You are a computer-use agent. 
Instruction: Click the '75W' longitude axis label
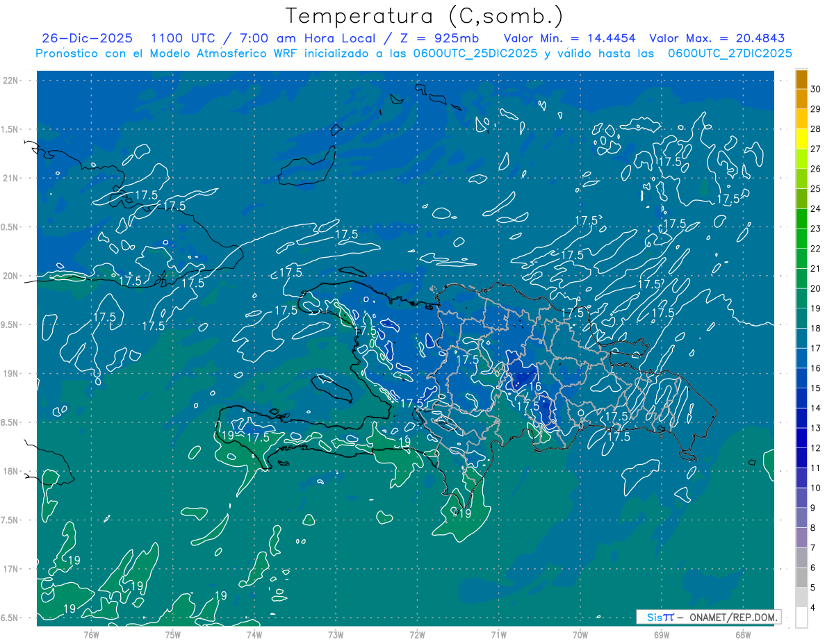[173, 634]
